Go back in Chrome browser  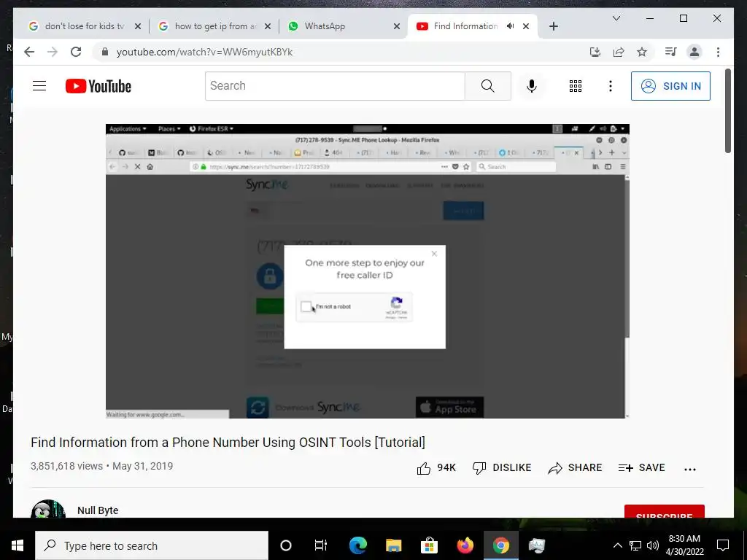pyautogui.click(x=29, y=52)
